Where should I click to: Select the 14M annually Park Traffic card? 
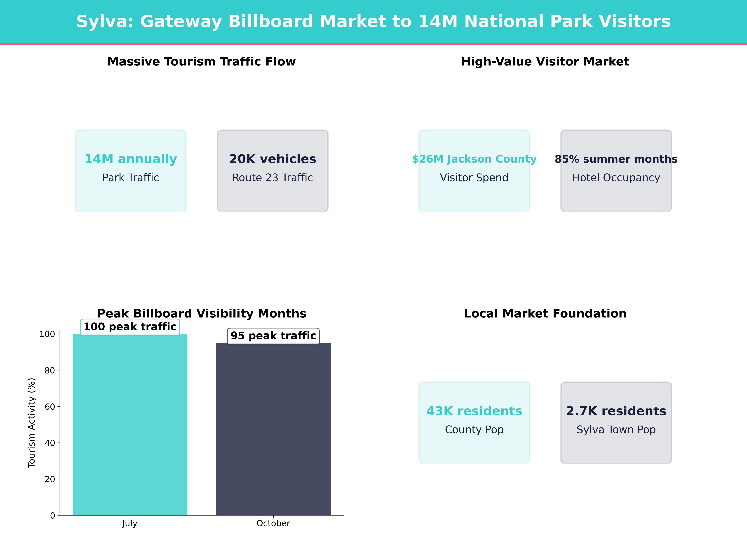click(131, 170)
